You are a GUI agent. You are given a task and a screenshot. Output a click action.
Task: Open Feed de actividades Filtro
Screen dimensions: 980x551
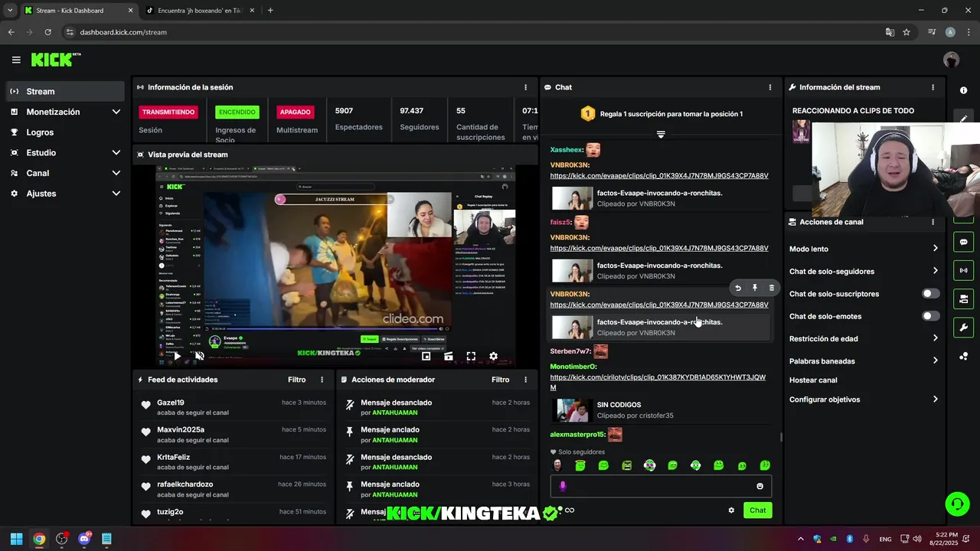[297, 380]
